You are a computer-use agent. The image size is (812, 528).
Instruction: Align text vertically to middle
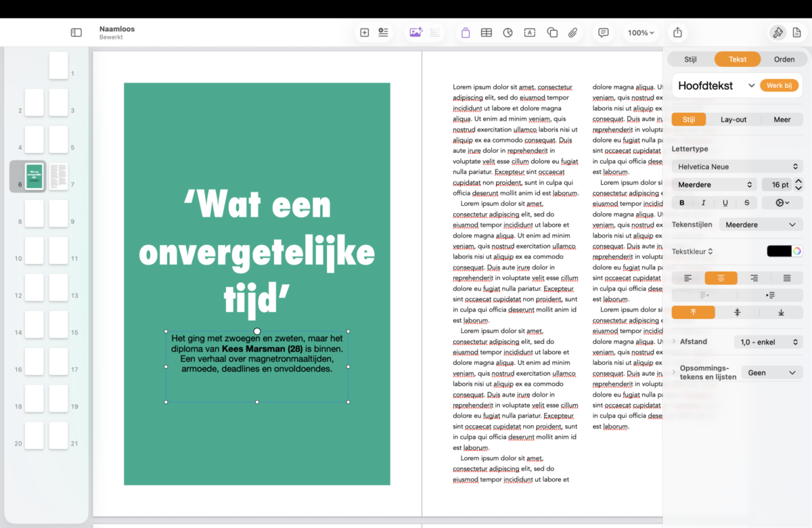point(737,313)
